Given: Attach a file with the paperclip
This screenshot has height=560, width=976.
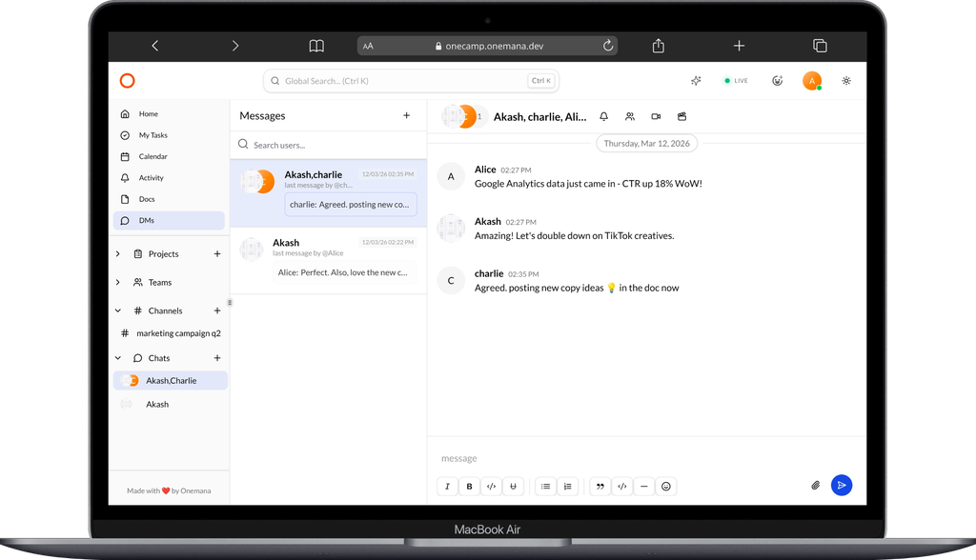Looking at the screenshot, I should coord(815,485).
